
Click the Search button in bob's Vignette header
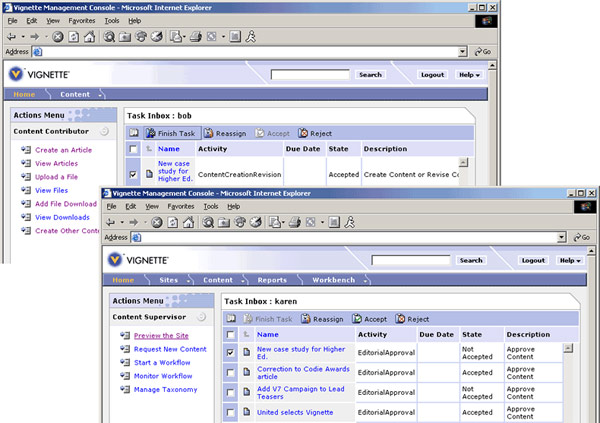click(x=370, y=75)
